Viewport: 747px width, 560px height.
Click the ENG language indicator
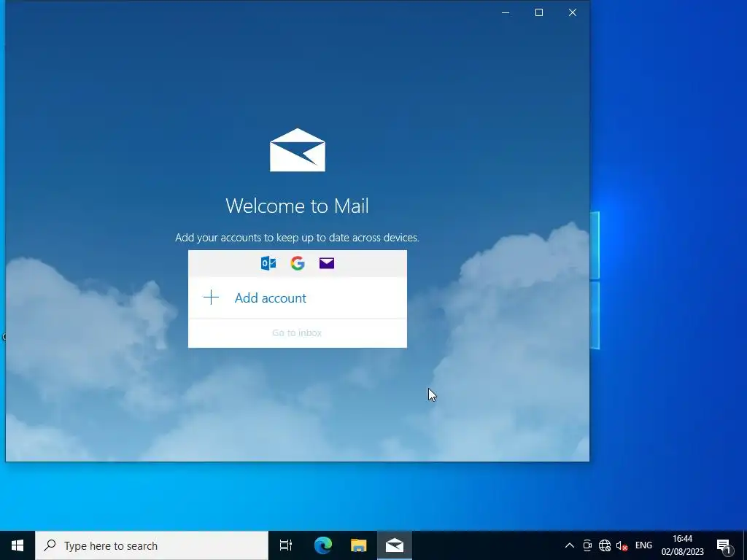pos(643,545)
